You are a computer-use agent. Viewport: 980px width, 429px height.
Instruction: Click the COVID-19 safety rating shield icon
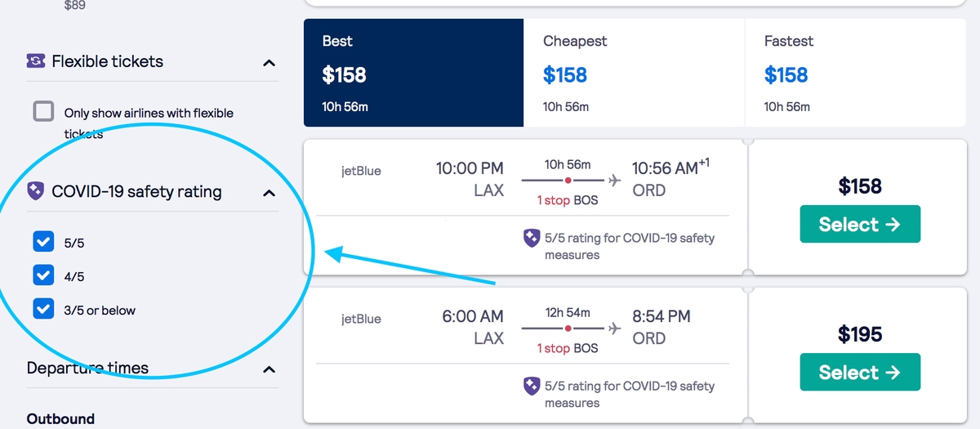[x=36, y=192]
